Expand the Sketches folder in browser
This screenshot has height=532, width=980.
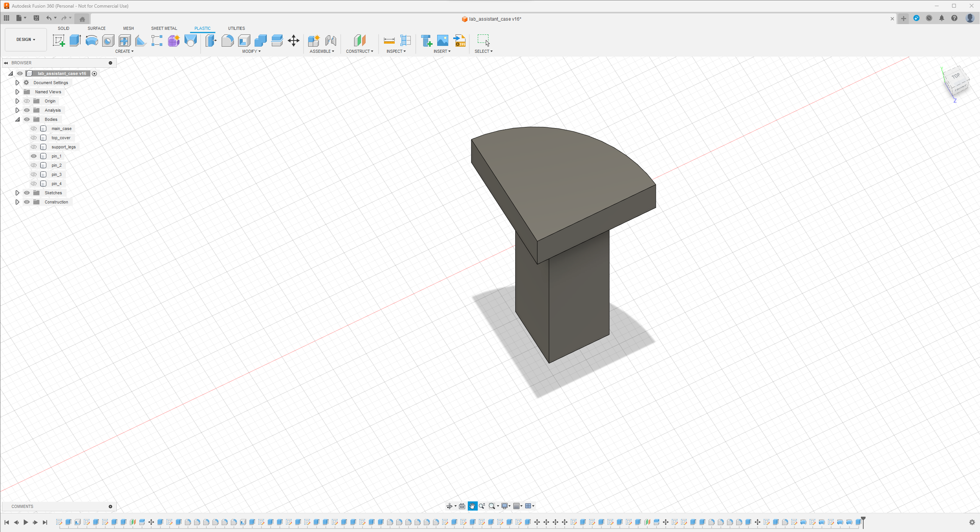[x=16, y=193]
